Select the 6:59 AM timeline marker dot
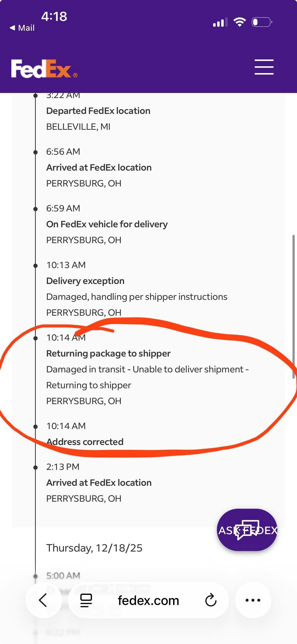 pos(36,209)
